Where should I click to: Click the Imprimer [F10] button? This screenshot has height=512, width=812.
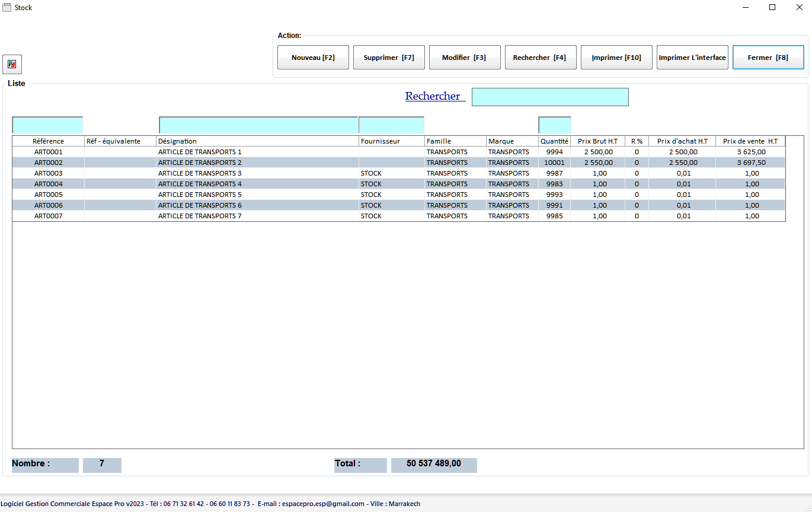pos(616,58)
